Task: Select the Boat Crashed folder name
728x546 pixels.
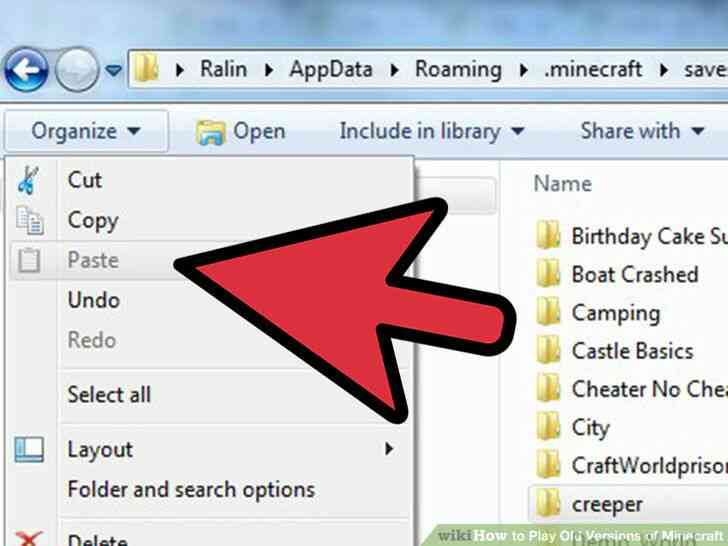Action: 635,274
